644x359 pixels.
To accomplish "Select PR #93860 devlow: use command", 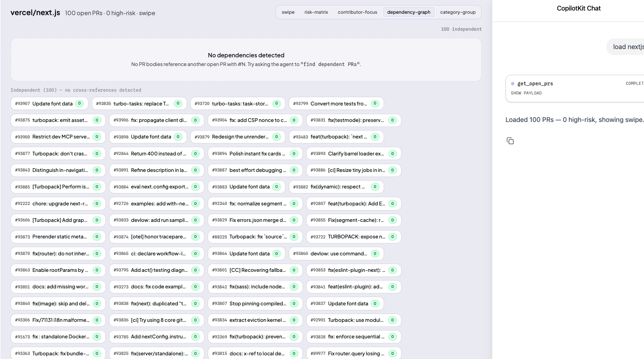I will 336,254.
